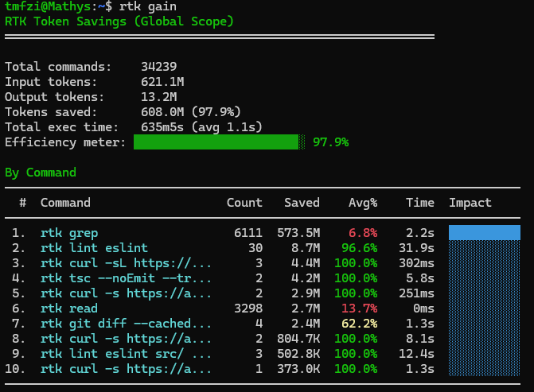The image size is (534, 392).
Task: Click the 'Count' column header
Action: [244, 203]
